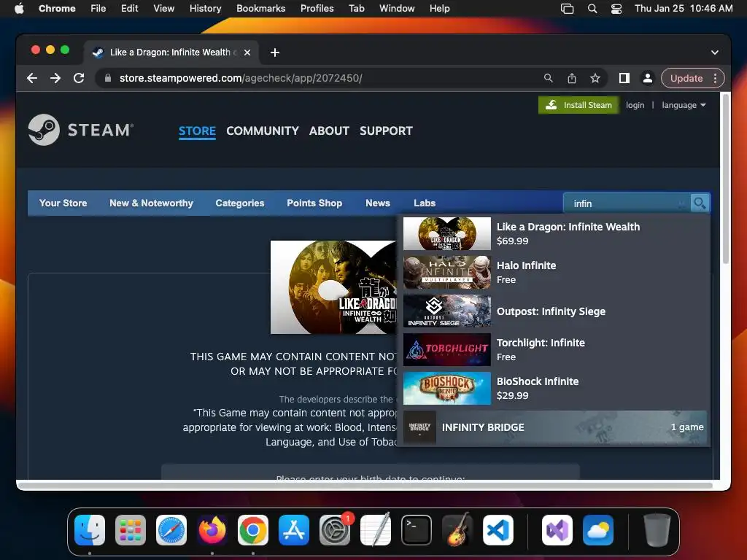Open the History menu
Image resolution: width=747 pixels, height=560 pixels.
(205, 9)
